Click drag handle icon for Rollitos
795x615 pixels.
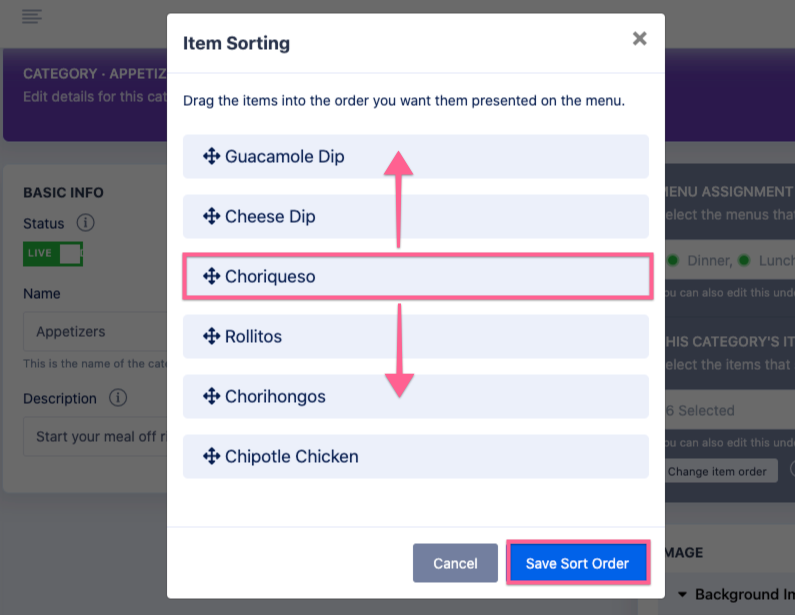[x=211, y=337]
